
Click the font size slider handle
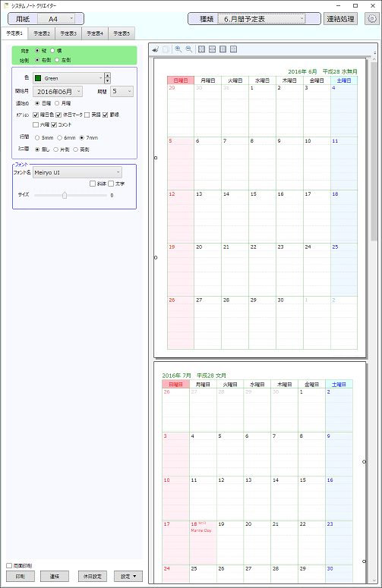[x=65, y=195]
